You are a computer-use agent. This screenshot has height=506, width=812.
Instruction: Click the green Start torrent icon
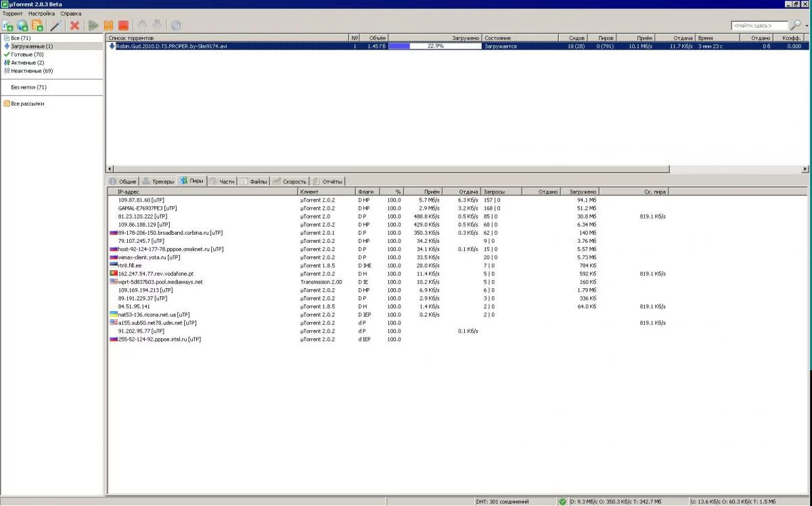93,26
